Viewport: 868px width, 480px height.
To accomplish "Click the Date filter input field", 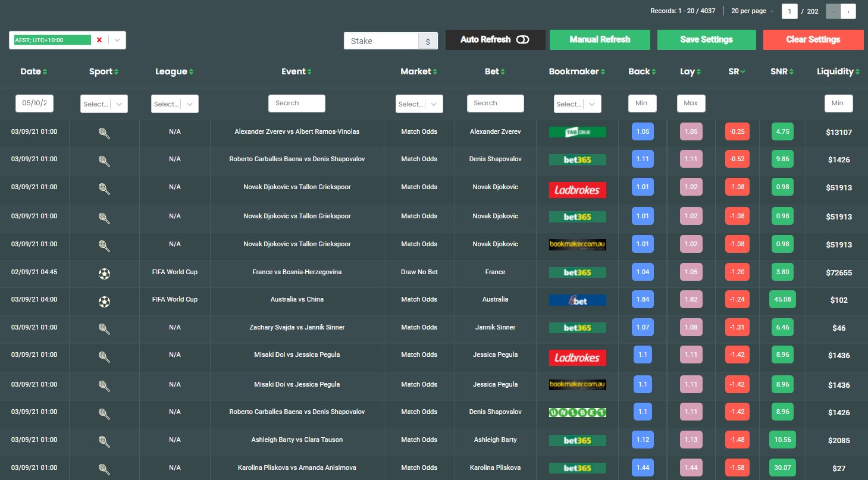I will click(x=35, y=103).
